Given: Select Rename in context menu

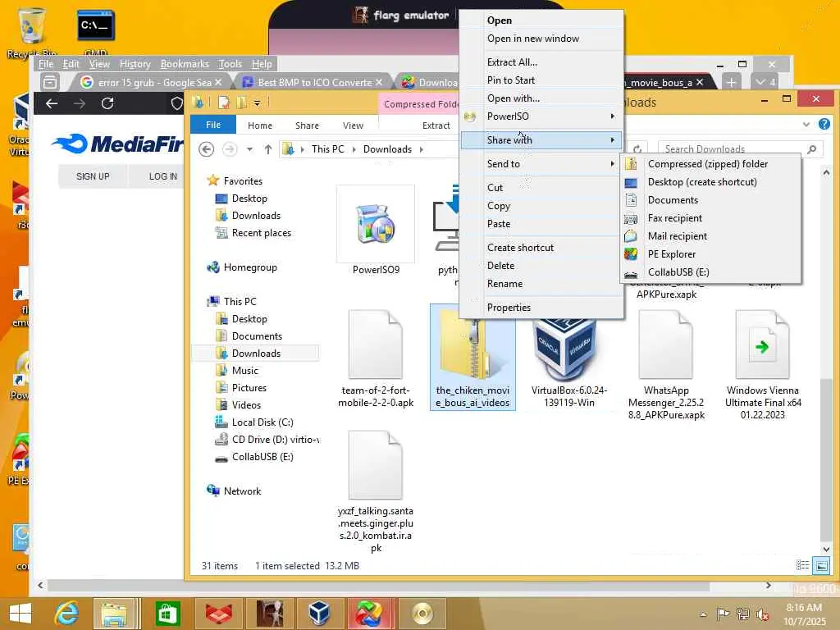Looking at the screenshot, I should (x=541, y=284).
